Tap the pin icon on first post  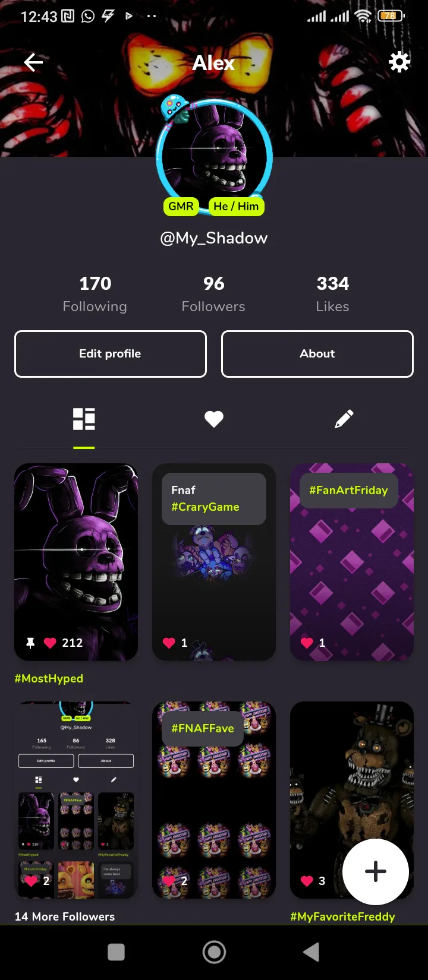click(x=30, y=643)
